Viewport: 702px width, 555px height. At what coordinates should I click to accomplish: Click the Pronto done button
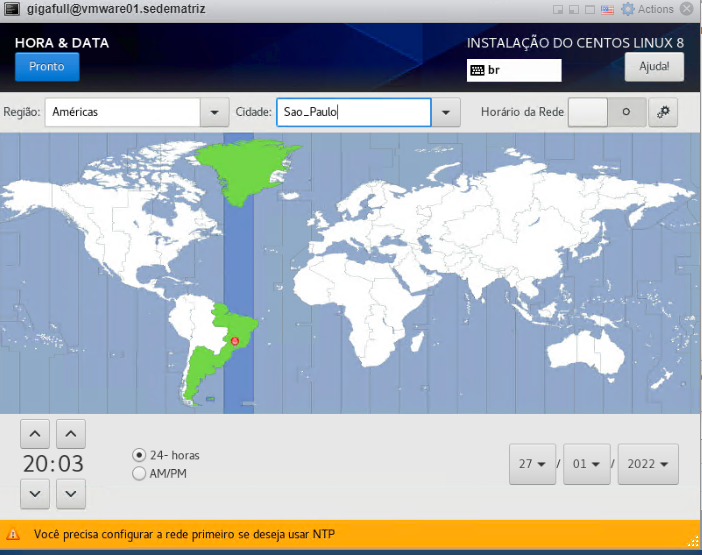[47, 67]
